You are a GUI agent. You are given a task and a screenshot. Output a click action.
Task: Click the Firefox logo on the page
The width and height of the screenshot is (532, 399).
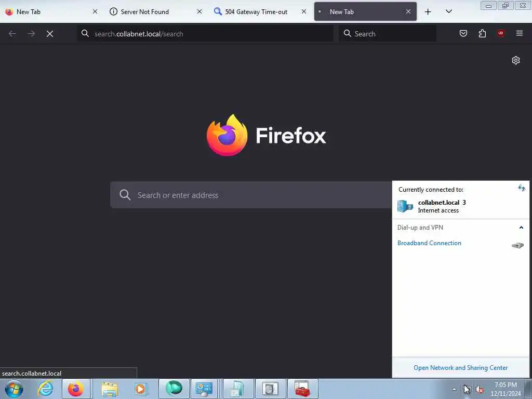(x=227, y=135)
